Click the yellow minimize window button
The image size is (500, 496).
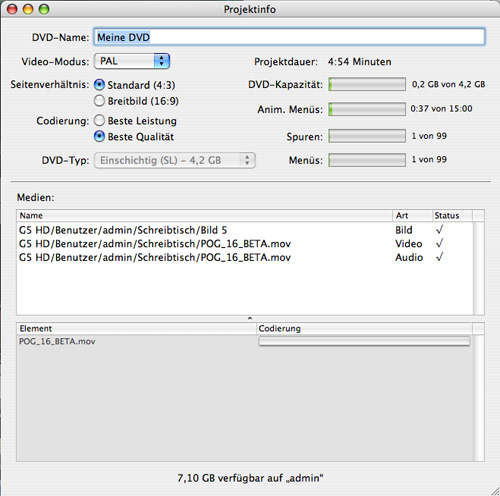(28, 9)
